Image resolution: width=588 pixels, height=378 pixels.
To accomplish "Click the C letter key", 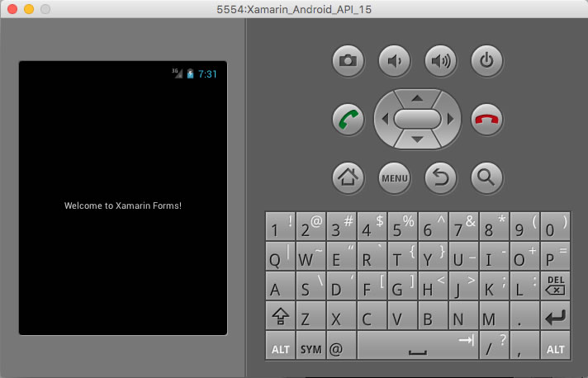I will (372, 316).
